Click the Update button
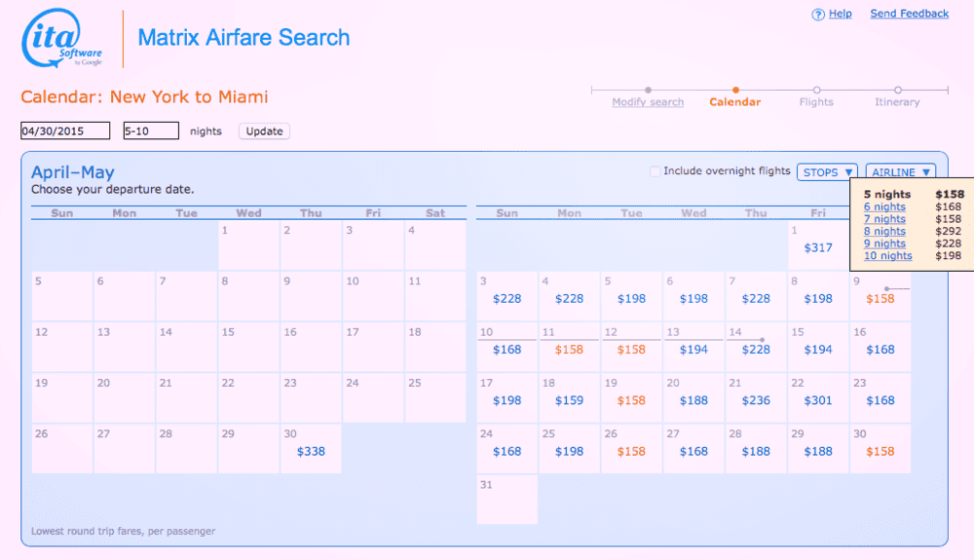974x560 pixels. coord(264,131)
